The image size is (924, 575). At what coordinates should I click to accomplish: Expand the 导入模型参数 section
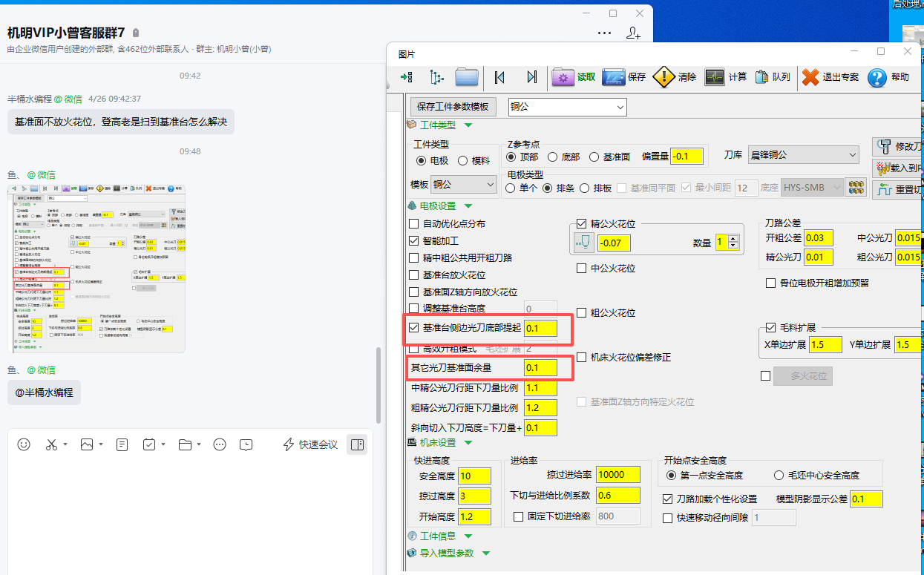486,553
